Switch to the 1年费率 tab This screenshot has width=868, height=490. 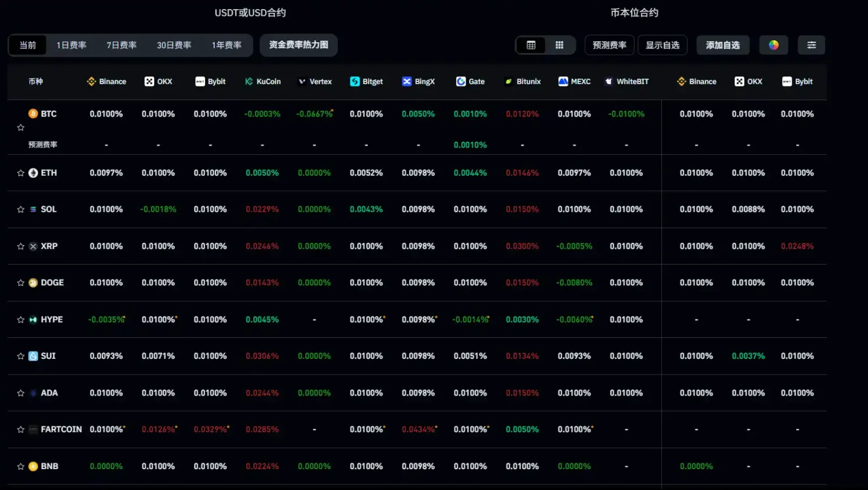(x=227, y=45)
